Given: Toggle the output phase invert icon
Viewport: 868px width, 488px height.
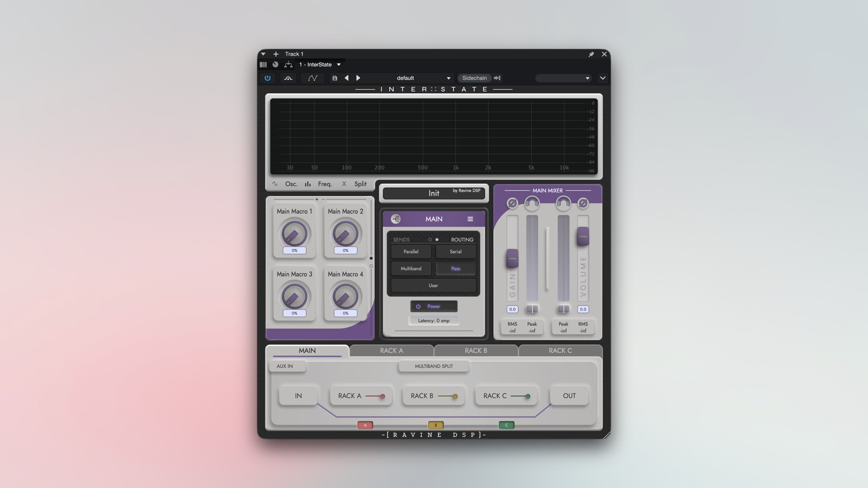Looking at the screenshot, I should click(x=583, y=203).
